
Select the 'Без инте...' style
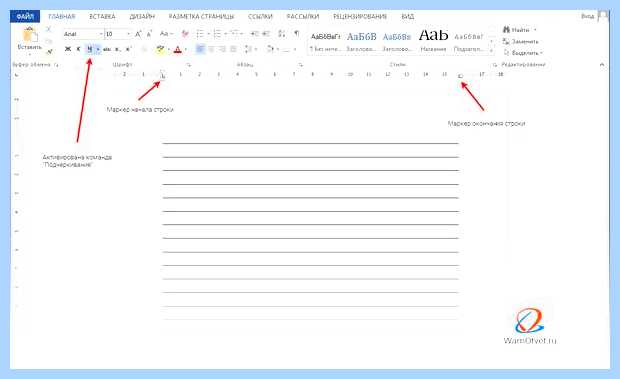(x=325, y=42)
